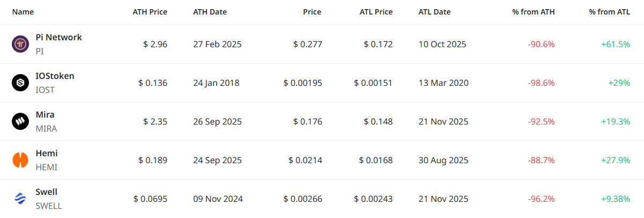Sort by ATH Date column header
The image size is (644, 218).
(211, 12)
